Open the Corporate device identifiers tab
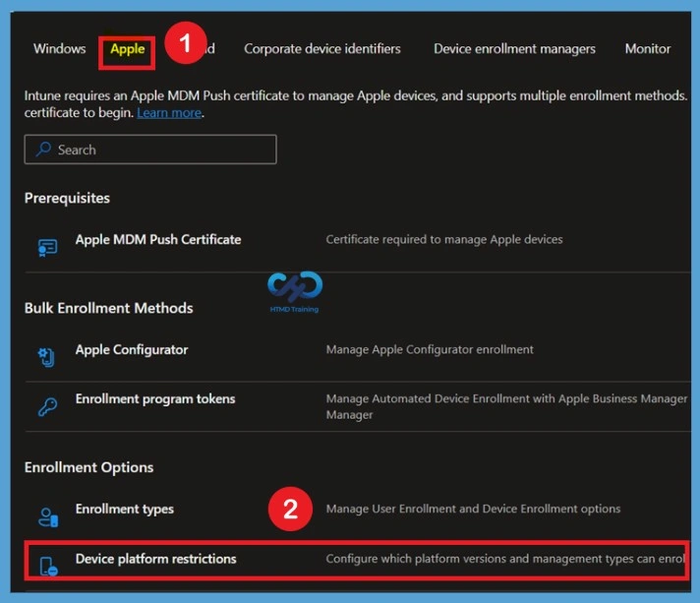Screen dimensions: 700x603 tap(321, 48)
